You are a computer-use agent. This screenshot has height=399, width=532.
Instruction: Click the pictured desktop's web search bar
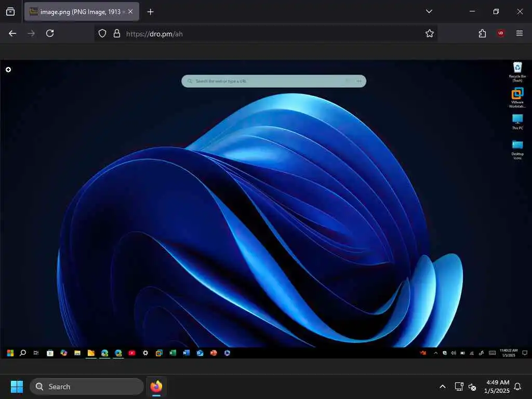click(274, 81)
